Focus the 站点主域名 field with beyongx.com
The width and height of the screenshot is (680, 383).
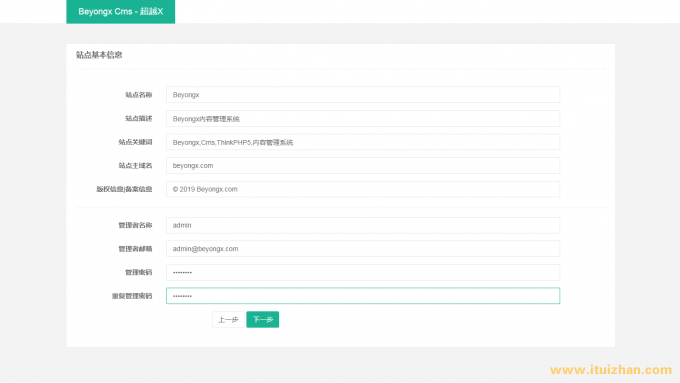[x=363, y=165]
